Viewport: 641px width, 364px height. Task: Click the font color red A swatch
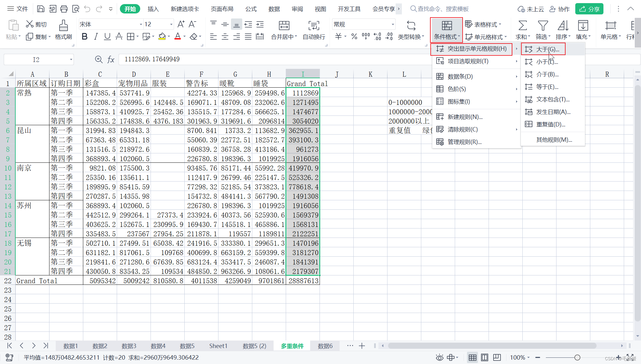coord(177,37)
